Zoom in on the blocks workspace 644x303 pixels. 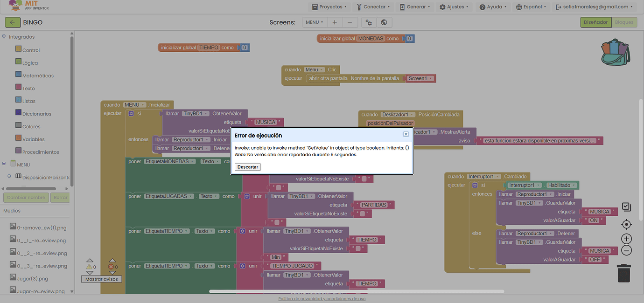point(626,239)
